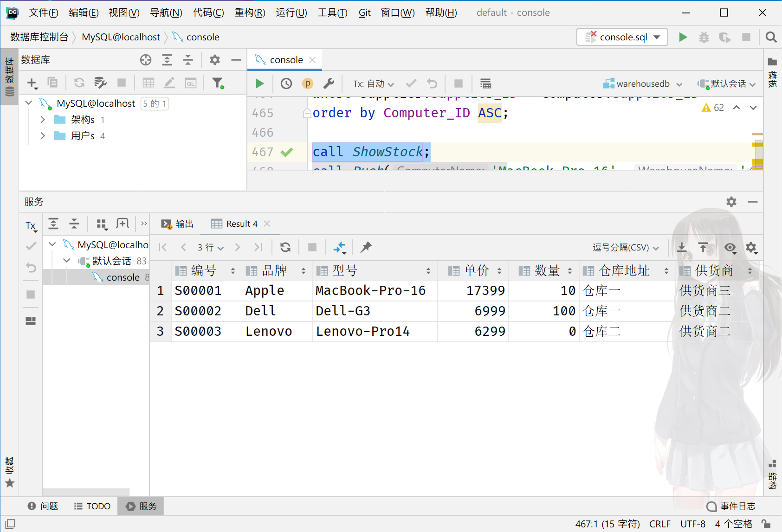
Task: Open the 重构(R) menu
Action: point(250,13)
